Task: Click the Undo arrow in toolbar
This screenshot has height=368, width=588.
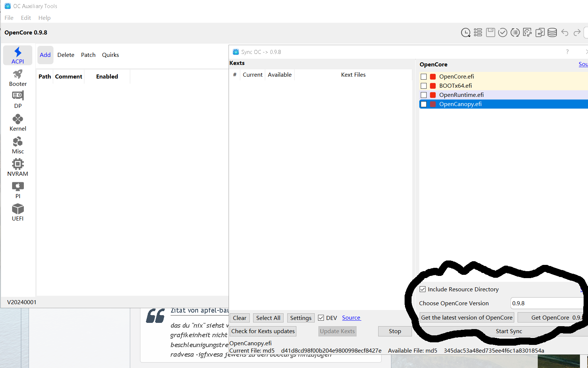Action: coord(565,33)
